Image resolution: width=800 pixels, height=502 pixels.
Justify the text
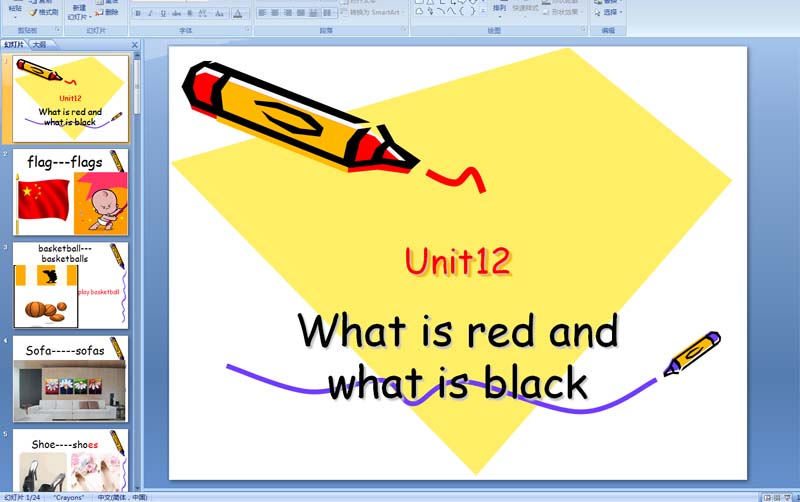tap(301, 13)
